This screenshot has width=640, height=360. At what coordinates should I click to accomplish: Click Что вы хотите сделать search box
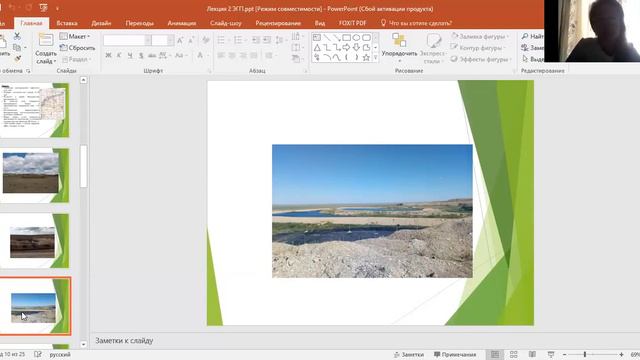pos(416,23)
